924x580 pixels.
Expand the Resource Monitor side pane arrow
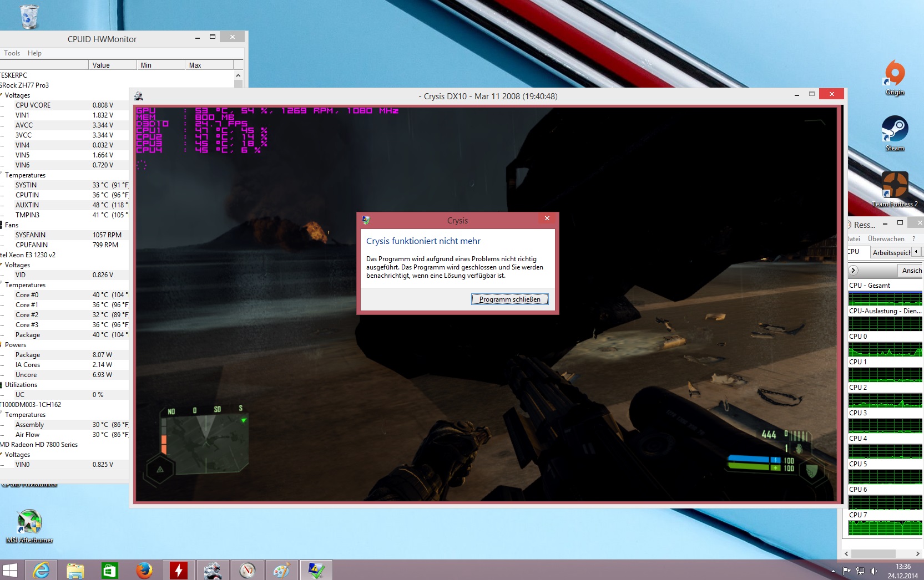[854, 271]
